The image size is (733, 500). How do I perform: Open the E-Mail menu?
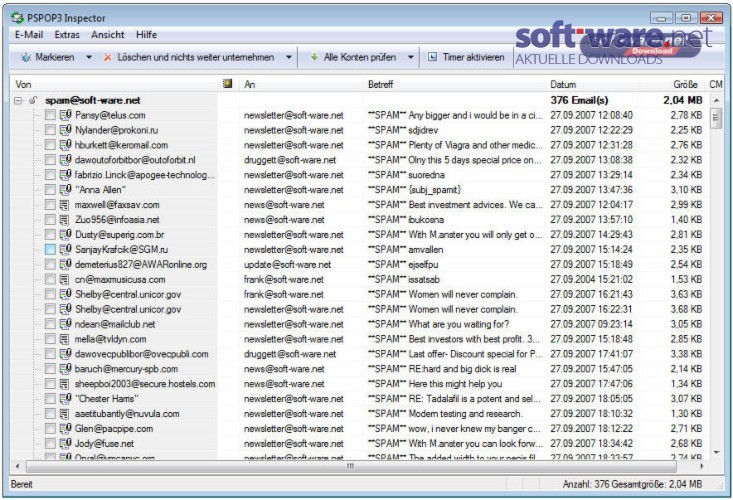[29, 35]
